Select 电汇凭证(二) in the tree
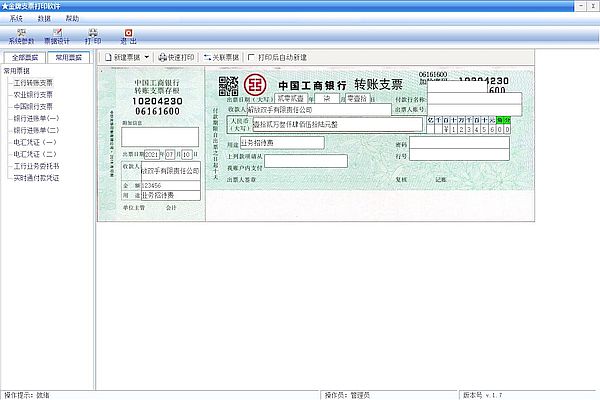Image resolution: width=600 pixels, height=400 pixels. 35,154
